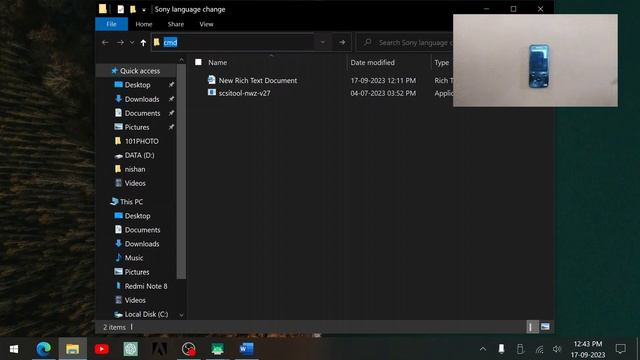Viewport: 640px width, 360px height.
Task: Open the Music folder
Action: click(133, 258)
